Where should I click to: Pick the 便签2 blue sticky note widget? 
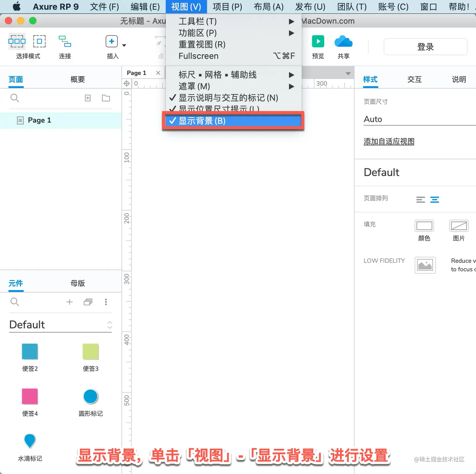pos(30,352)
